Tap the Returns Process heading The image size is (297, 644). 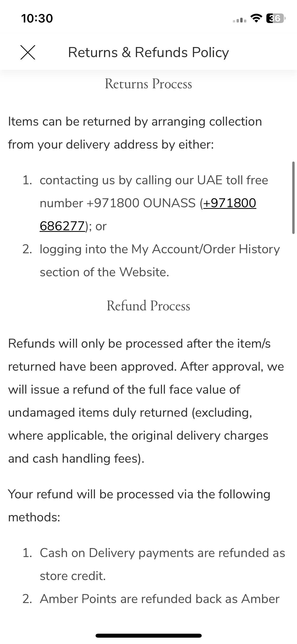click(148, 84)
